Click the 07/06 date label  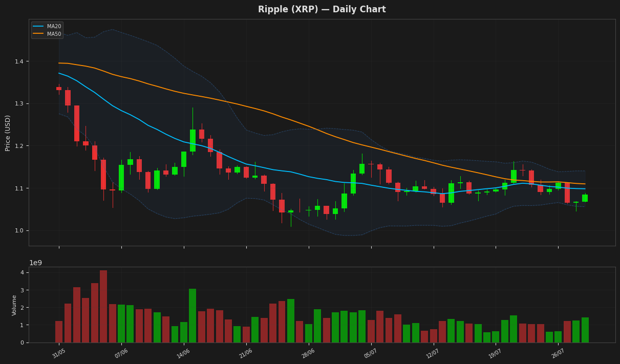point(121,354)
